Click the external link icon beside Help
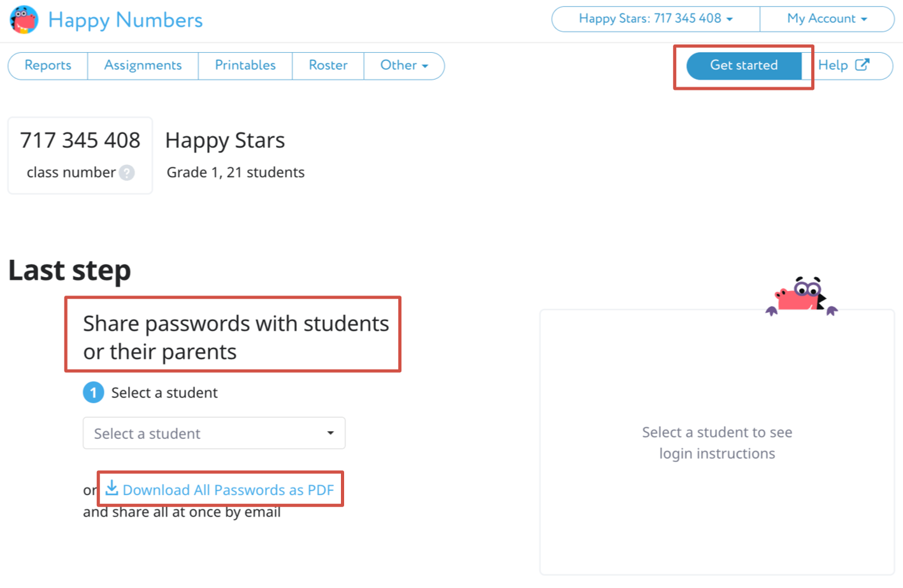The width and height of the screenshot is (903, 588). point(862,65)
